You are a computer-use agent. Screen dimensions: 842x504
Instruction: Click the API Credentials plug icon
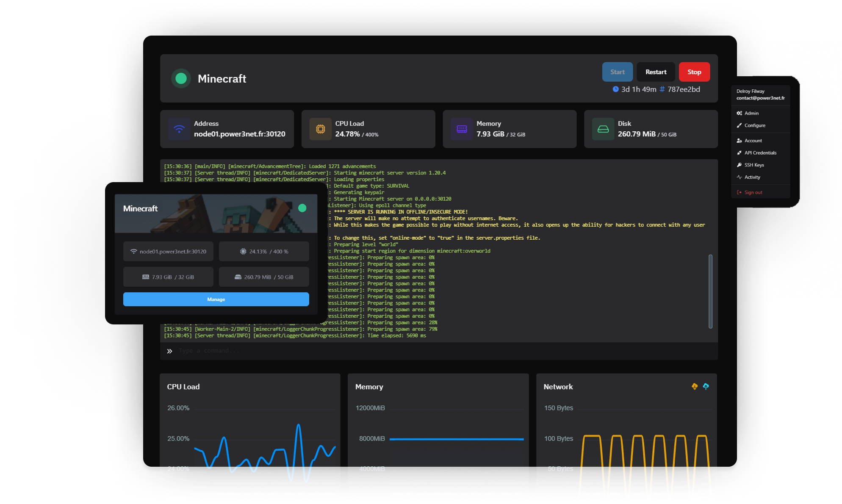tap(739, 153)
